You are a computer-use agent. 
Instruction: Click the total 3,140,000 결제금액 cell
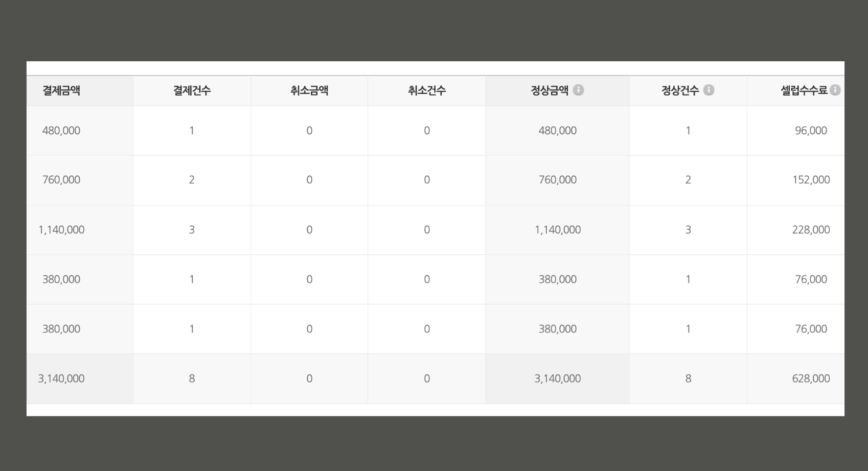80,379
